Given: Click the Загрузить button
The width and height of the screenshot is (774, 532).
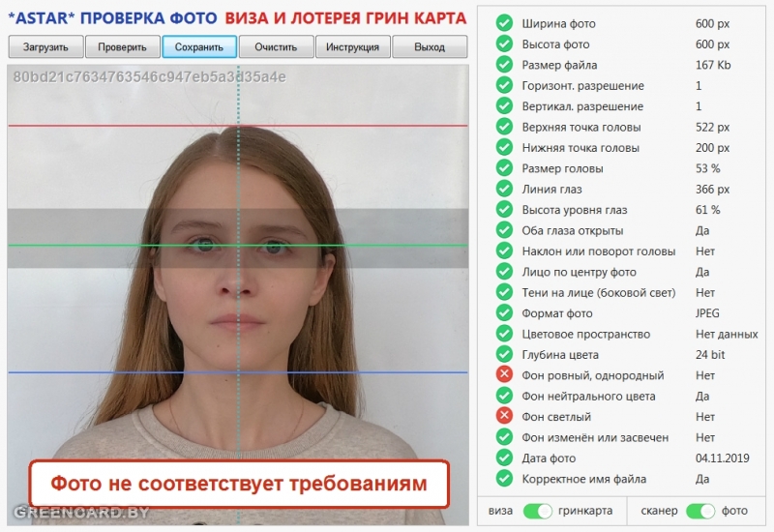Looking at the screenshot, I should coord(45,46).
